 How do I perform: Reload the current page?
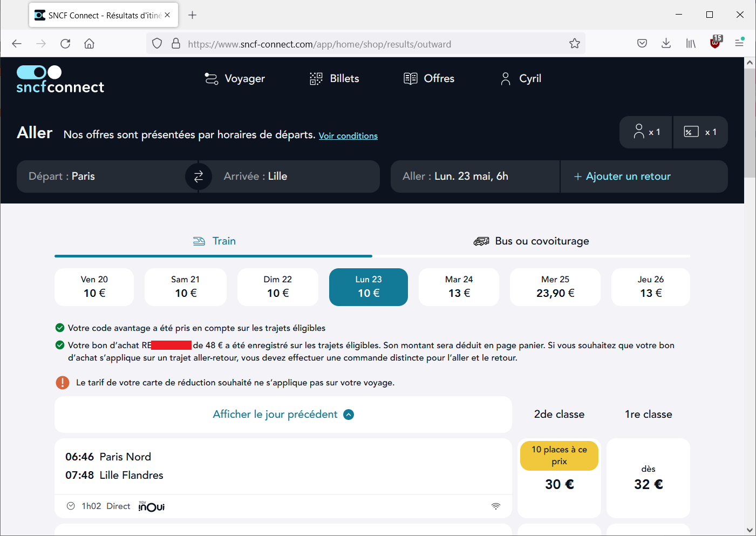pyautogui.click(x=65, y=44)
